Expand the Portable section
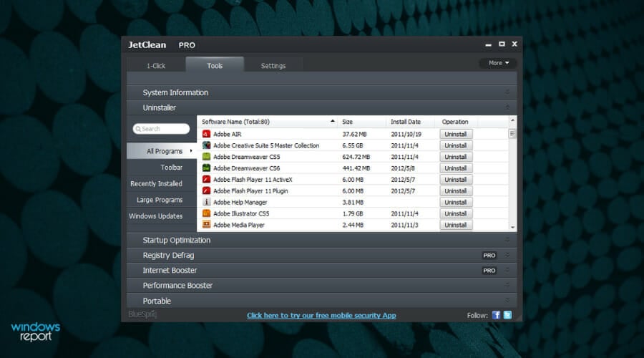This screenshot has width=644, height=358. coord(507,301)
